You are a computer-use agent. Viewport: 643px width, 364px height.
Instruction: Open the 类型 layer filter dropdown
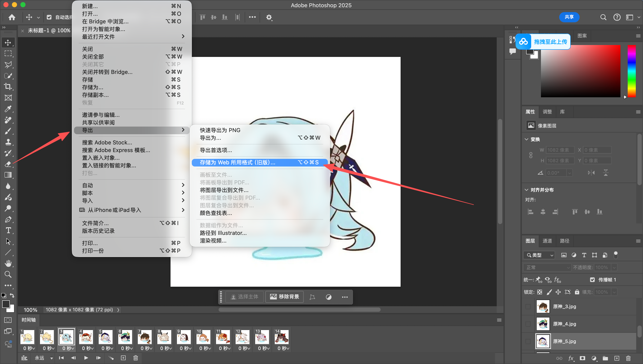539,255
